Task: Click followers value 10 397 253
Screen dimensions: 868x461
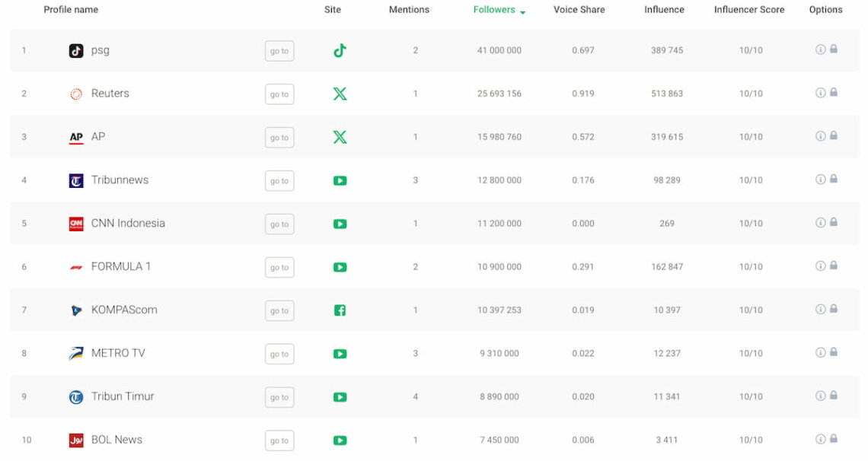Action: click(x=499, y=310)
